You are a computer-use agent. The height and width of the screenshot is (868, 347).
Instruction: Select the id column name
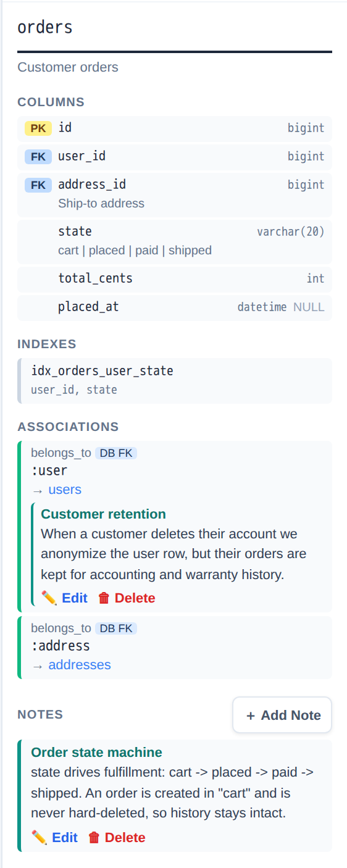[x=65, y=128]
